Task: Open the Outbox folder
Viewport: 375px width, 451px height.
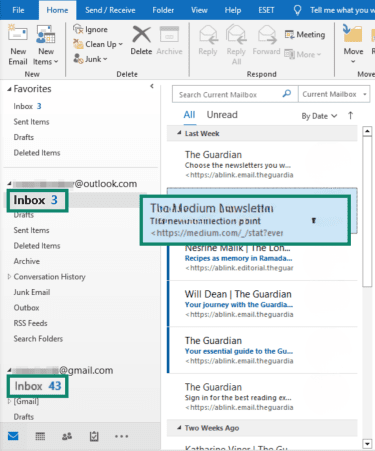Action: tap(26, 308)
